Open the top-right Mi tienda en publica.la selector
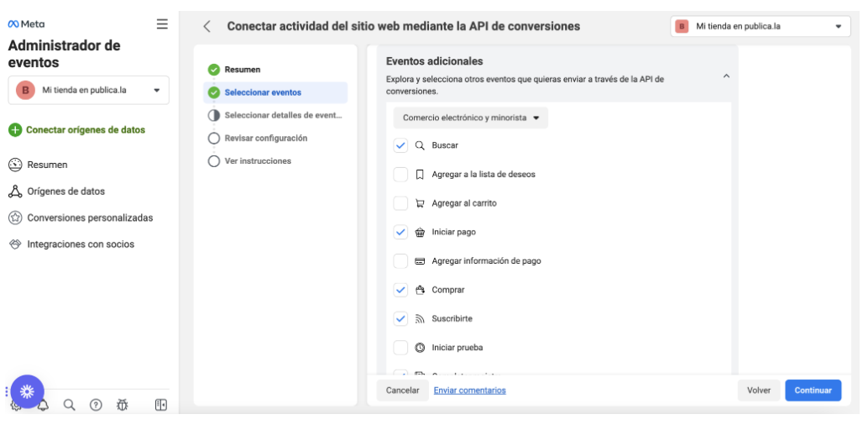 [x=760, y=26]
